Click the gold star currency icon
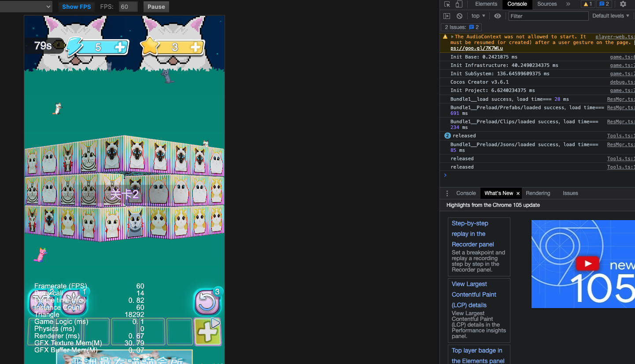Screen dimensions: 635x364 coord(150,46)
